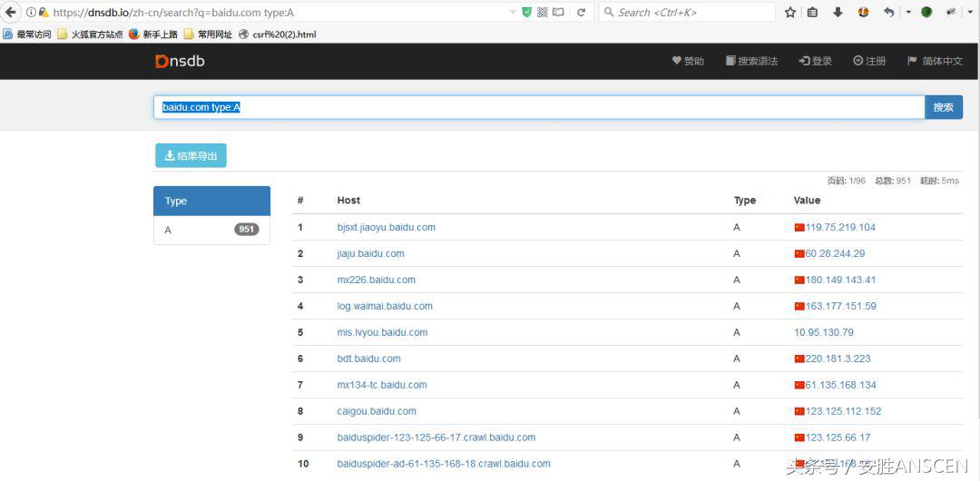980x482 pixels.
Task: Open the 简体中文 language selector
Action: [935, 61]
